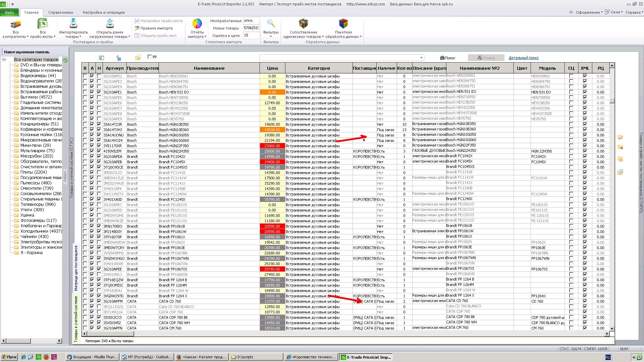This screenshot has width=644, height=362.
Task: Click the 'Импортировать товары' download icon
Action: click(73, 24)
